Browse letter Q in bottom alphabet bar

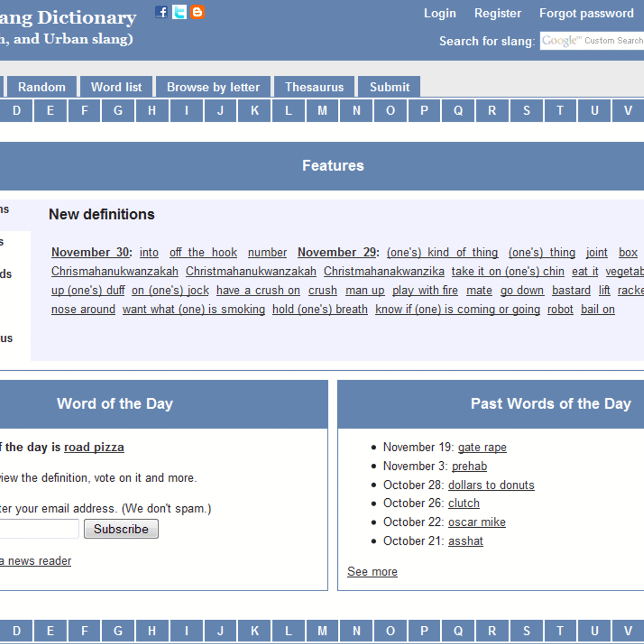pyautogui.click(x=458, y=631)
